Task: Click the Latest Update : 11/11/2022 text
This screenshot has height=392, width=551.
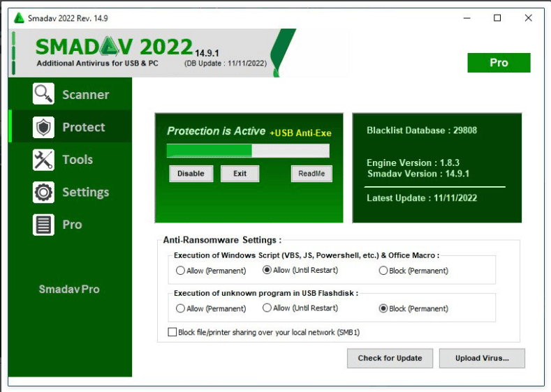Action: tap(422, 198)
